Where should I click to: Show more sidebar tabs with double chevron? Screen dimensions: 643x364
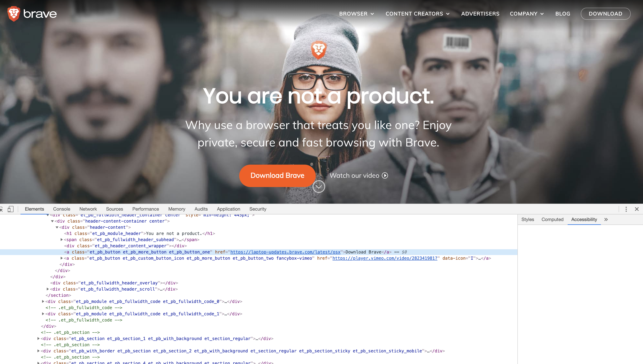pos(606,219)
